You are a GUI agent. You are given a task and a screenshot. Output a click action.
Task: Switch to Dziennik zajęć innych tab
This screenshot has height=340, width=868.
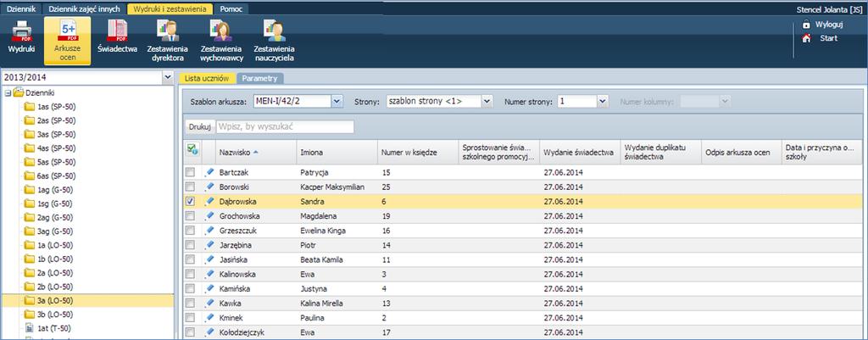click(84, 8)
